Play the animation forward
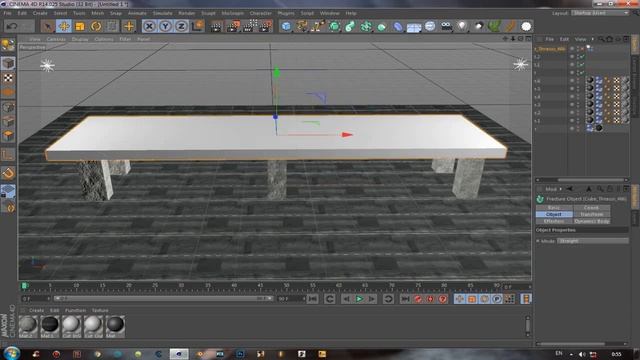The height and width of the screenshot is (360, 640). coord(359,299)
